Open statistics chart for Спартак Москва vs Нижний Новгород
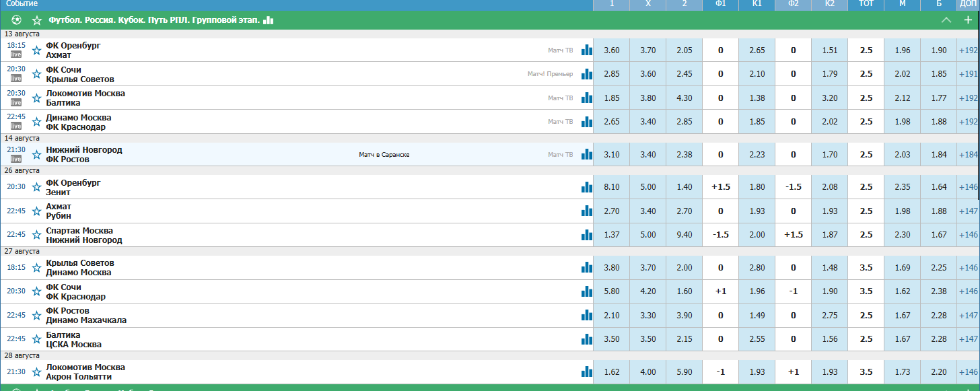This screenshot has height=391, width=980. [x=587, y=235]
